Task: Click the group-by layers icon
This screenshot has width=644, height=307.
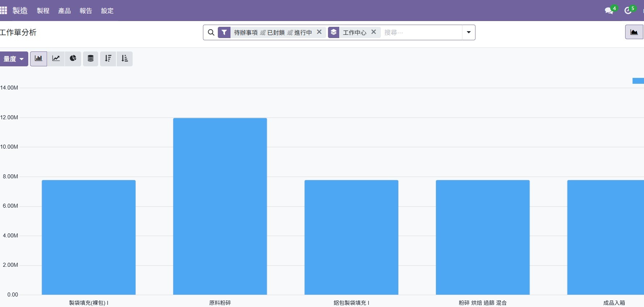Action: pyautogui.click(x=334, y=33)
